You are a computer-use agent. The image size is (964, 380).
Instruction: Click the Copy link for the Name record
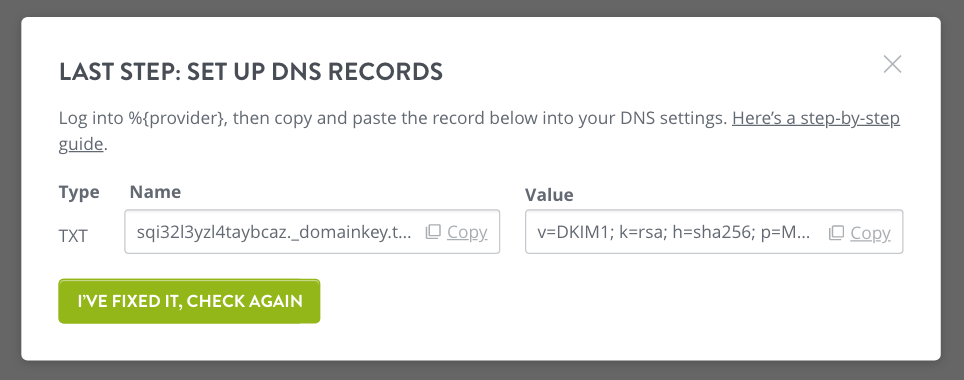point(467,232)
